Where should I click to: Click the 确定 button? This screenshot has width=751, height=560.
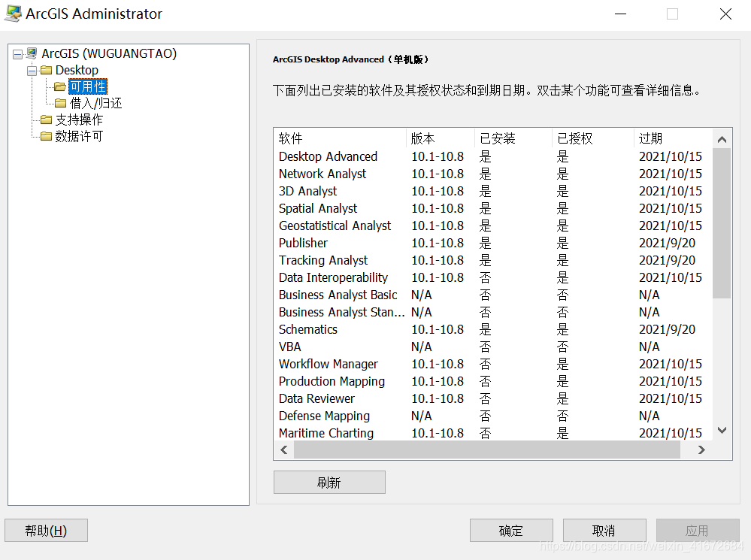point(511,531)
